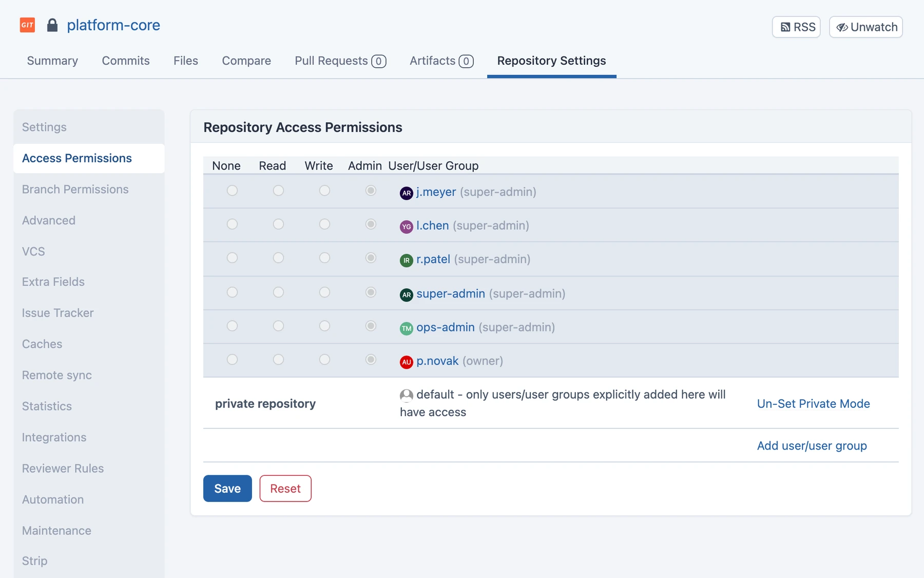924x578 pixels.
Task: Click Un-Set Private Mode link
Action: click(813, 404)
